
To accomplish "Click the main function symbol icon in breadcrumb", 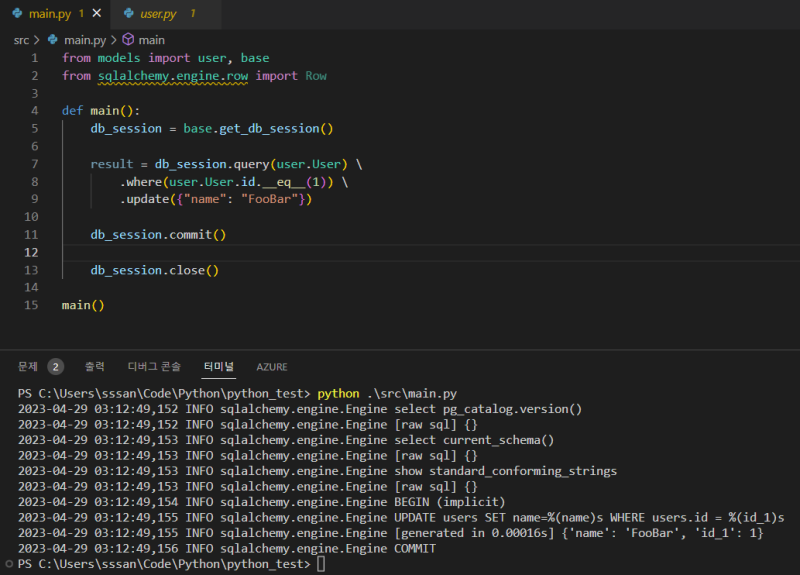I will coord(128,40).
